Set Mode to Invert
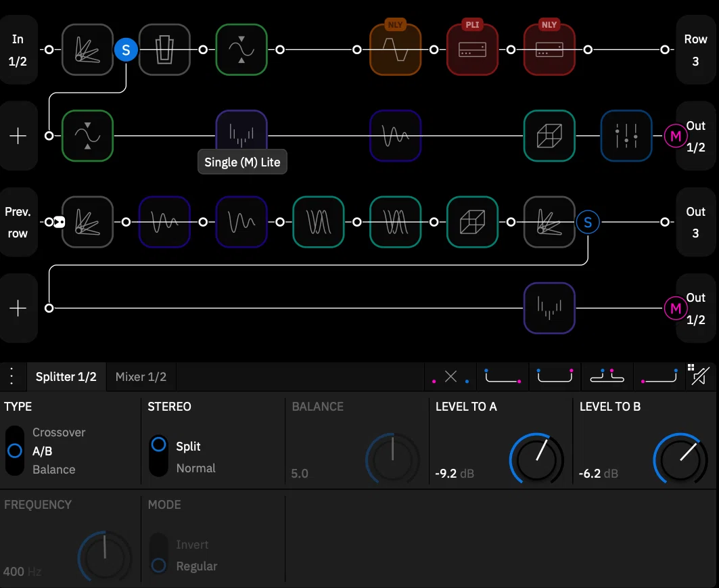This screenshot has width=719, height=588. coord(192,545)
